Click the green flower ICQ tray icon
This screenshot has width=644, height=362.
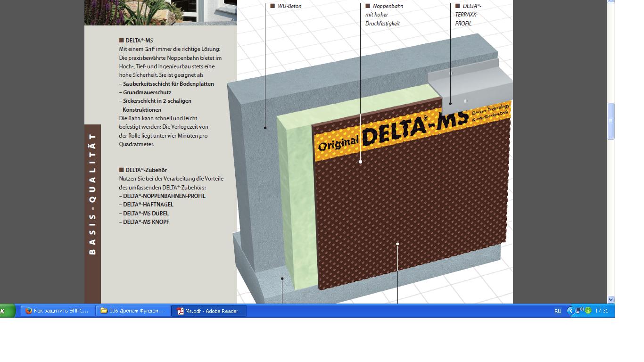[x=588, y=311]
